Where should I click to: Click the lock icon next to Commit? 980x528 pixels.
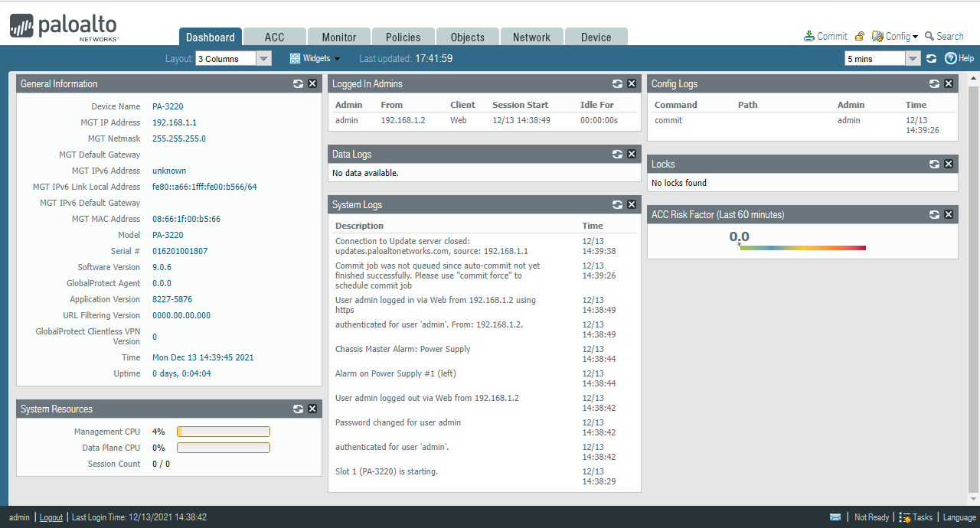[x=860, y=36]
